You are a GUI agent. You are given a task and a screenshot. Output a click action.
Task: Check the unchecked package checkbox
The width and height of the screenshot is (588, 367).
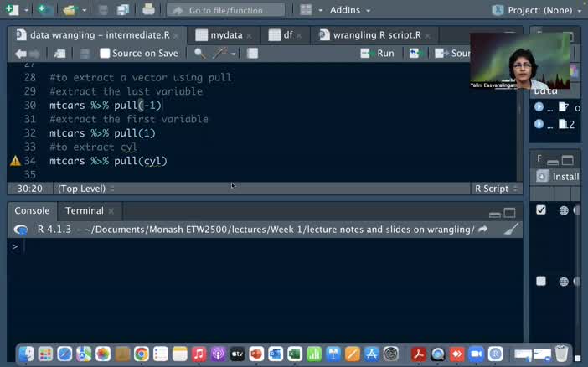point(541,282)
